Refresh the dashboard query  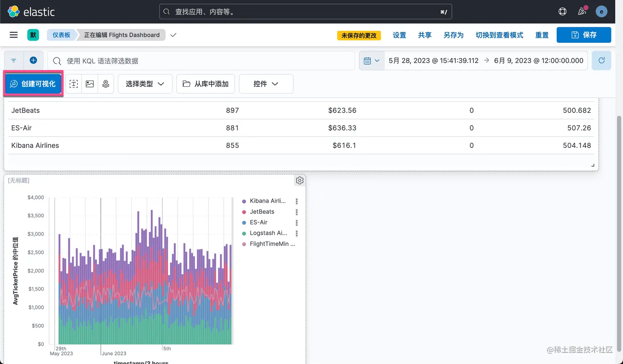(x=601, y=61)
